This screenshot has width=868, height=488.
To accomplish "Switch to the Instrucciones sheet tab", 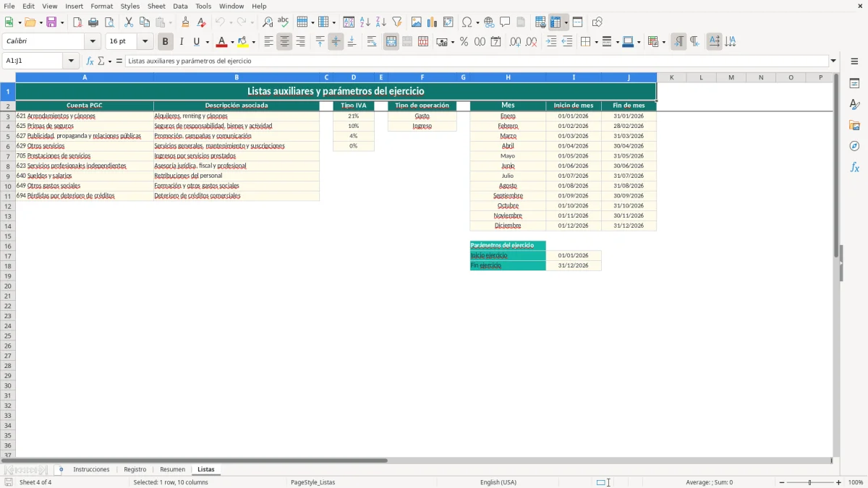I will click(91, 469).
